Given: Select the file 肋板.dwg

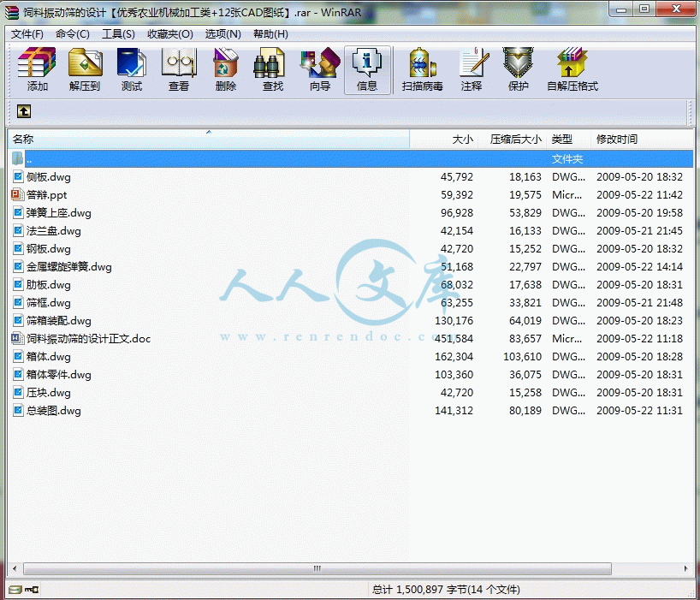Looking at the screenshot, I should pos(48,285).
